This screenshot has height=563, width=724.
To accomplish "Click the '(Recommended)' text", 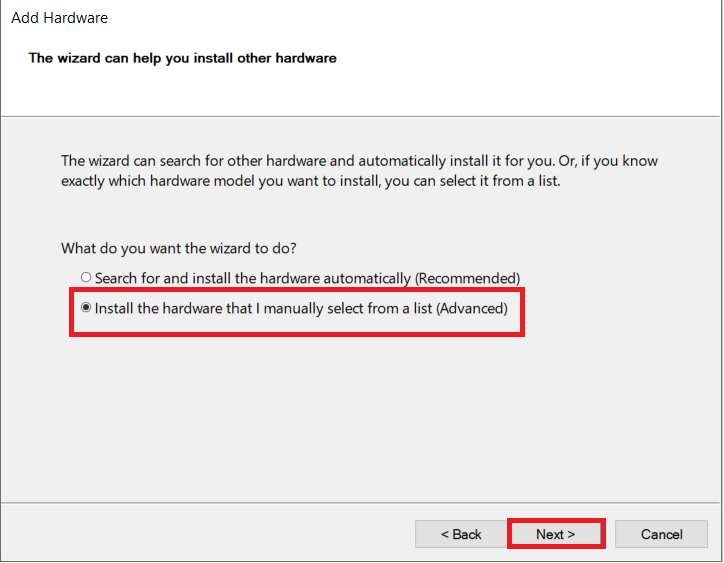I will point(467,278).
